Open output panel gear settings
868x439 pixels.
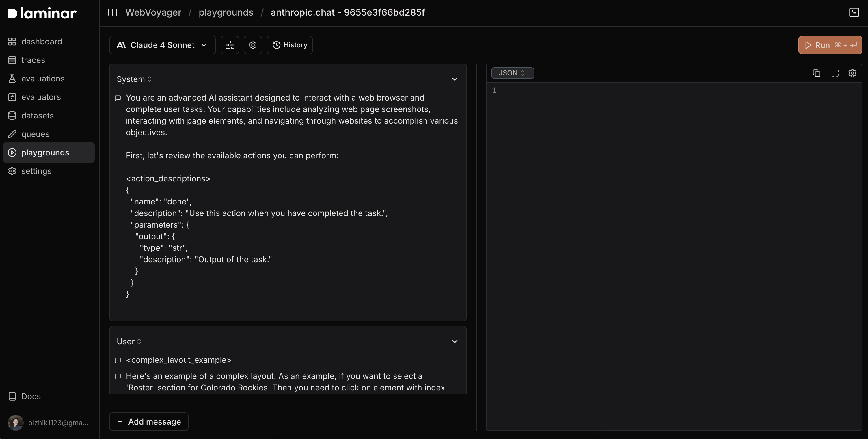pyautogui.click(x=852, y=73)
